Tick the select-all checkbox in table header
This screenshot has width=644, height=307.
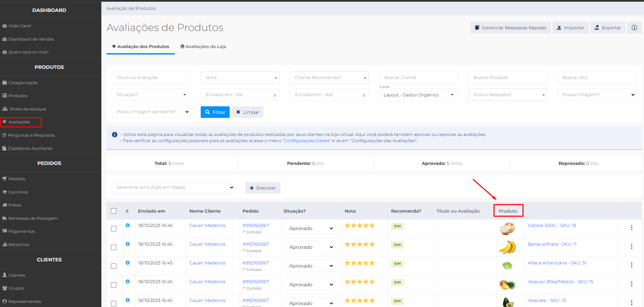[114, 211]
